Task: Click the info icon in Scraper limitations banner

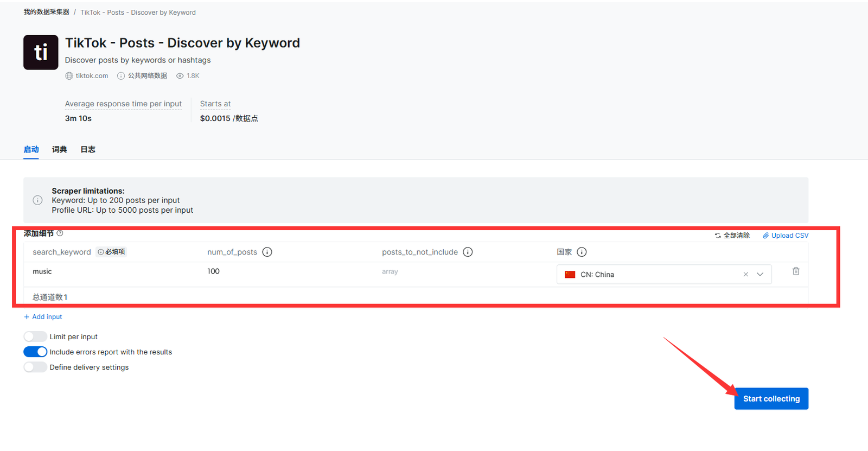Action: [x=37, y=200]
